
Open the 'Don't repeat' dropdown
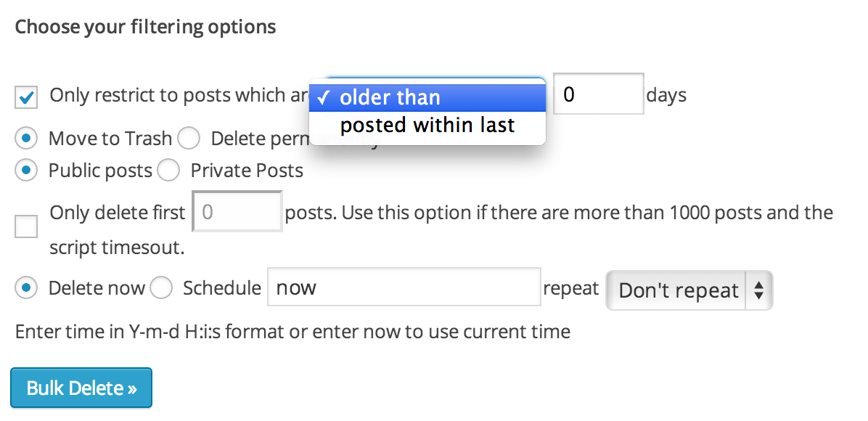coord(679,290)
